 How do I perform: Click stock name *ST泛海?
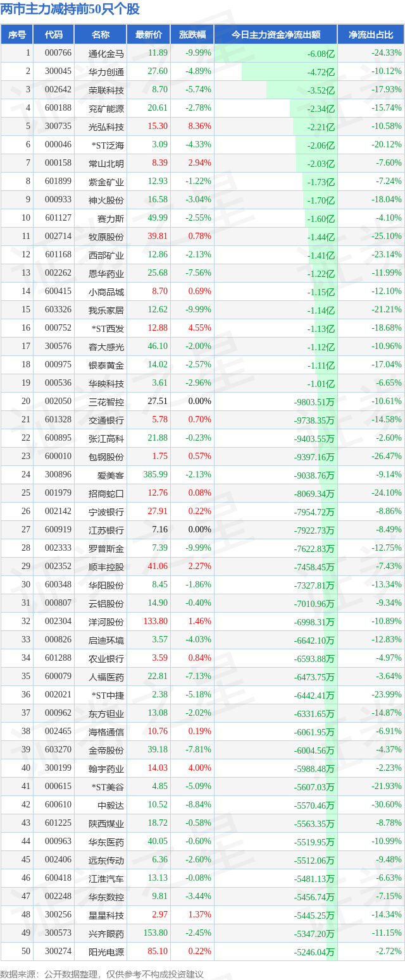(x=108, y=145)
